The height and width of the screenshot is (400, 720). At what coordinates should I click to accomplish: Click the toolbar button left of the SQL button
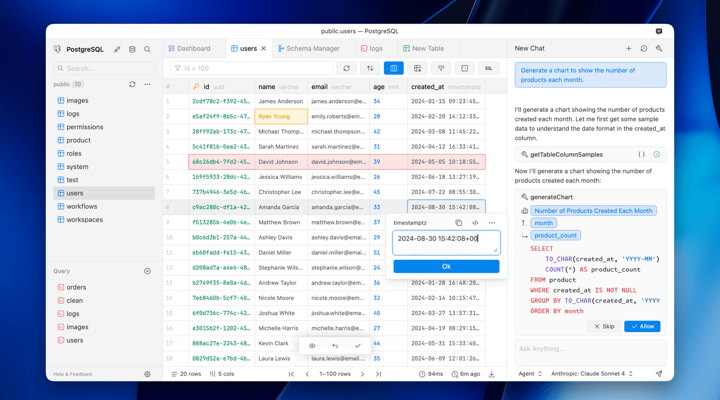click(465, 68)
